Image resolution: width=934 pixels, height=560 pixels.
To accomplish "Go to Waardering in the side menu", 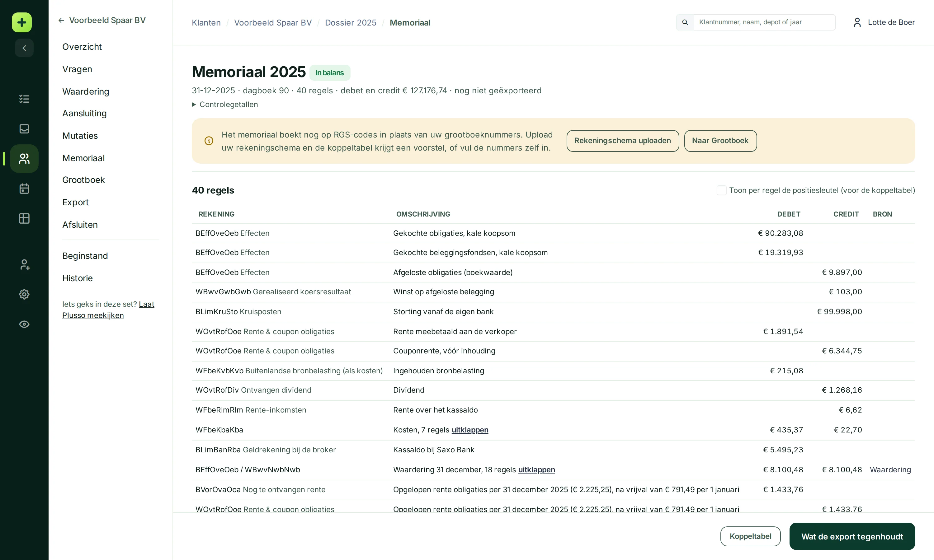I will tap(86, 92).
